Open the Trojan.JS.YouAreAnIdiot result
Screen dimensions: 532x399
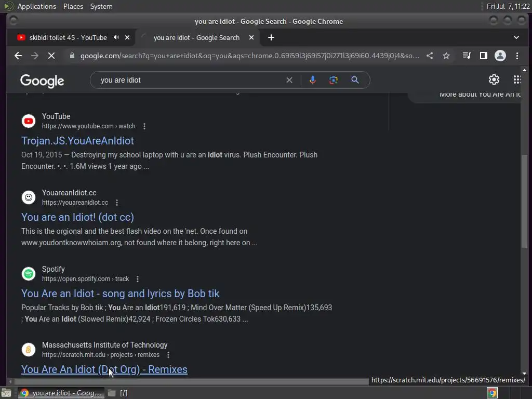click(77, 141)
